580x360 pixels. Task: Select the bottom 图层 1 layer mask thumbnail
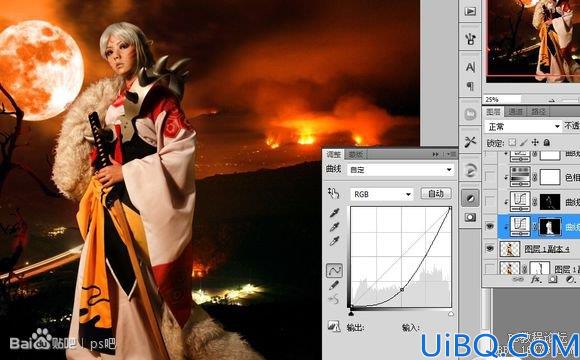point(540,268)
